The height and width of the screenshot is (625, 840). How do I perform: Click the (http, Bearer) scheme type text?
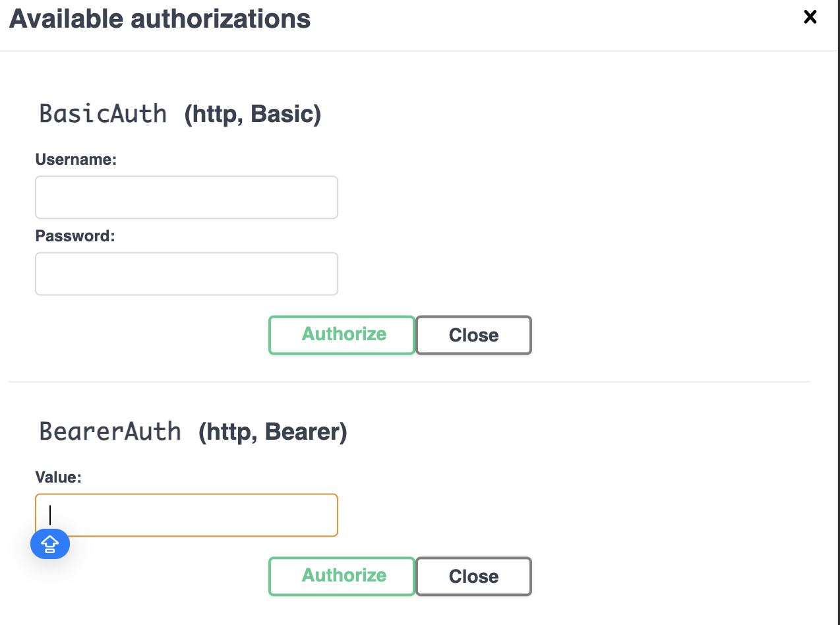pos(273,432)
